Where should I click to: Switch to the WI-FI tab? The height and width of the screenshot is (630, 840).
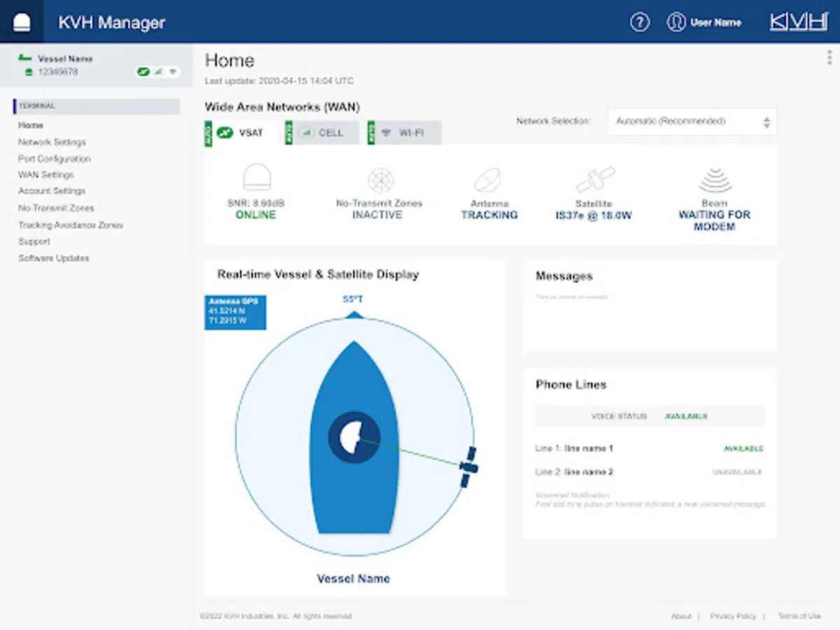point(405,132)
